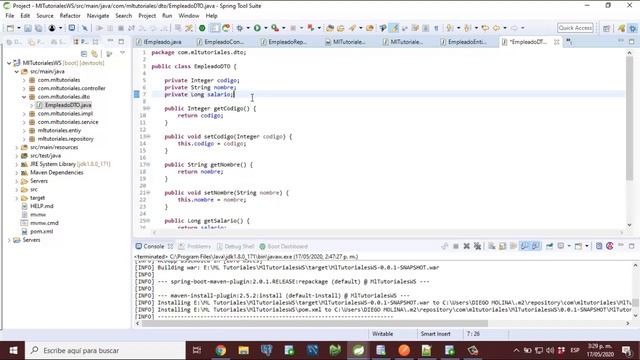Expand the Maven Dependencies node
The image size is (640, 360).
point(16,173)
